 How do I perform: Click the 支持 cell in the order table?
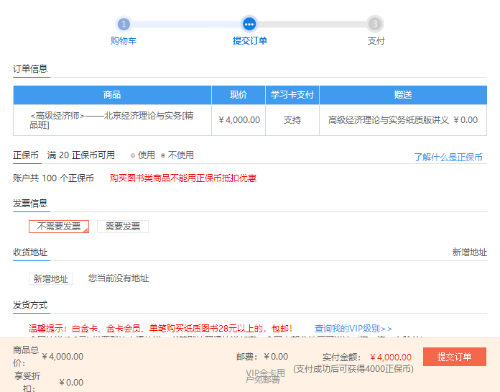[292, 120]
